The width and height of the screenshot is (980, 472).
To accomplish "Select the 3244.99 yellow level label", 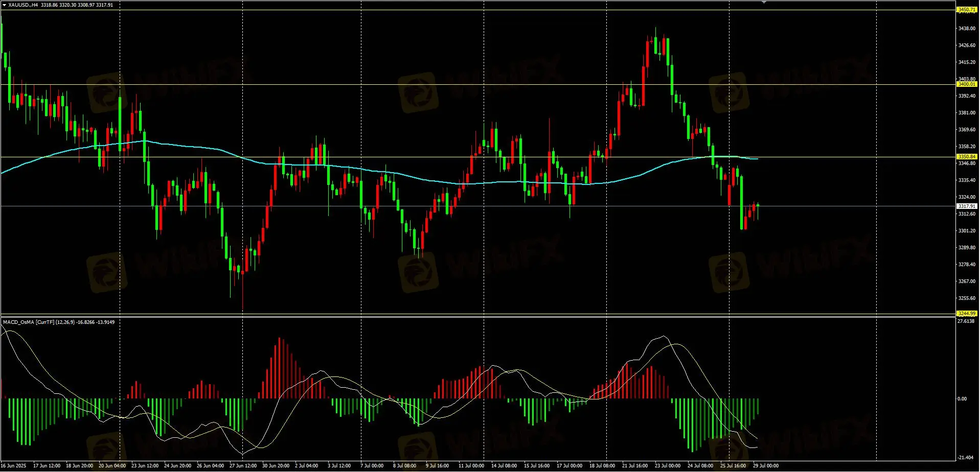I will click(966, 314).
